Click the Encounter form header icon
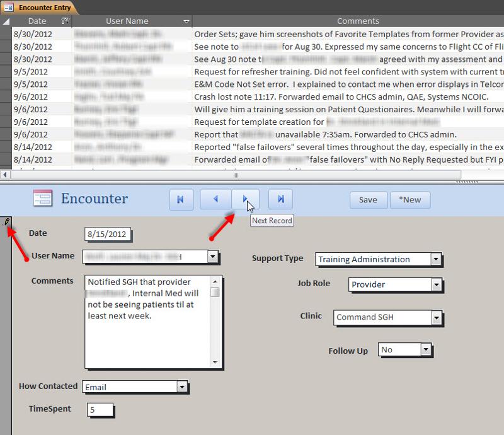This screenshot has width=504, height=435. click(x=43, y=199)
